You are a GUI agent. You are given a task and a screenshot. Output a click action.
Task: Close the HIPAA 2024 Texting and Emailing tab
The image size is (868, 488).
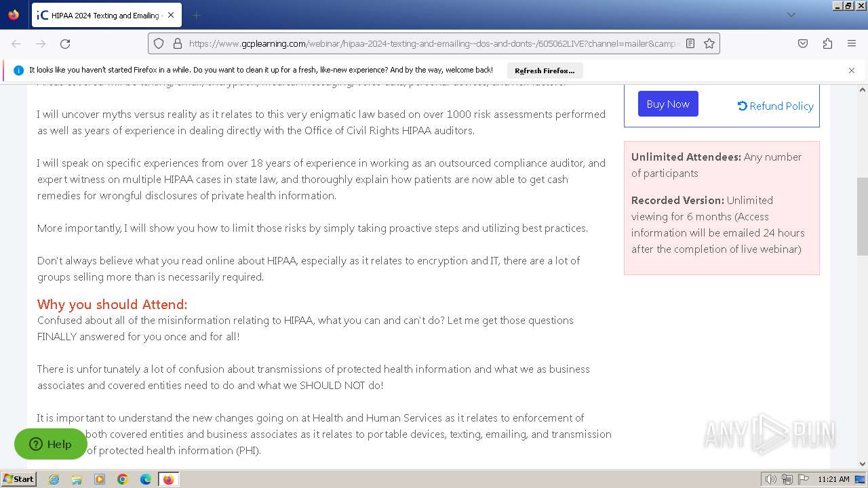[170, 15]
